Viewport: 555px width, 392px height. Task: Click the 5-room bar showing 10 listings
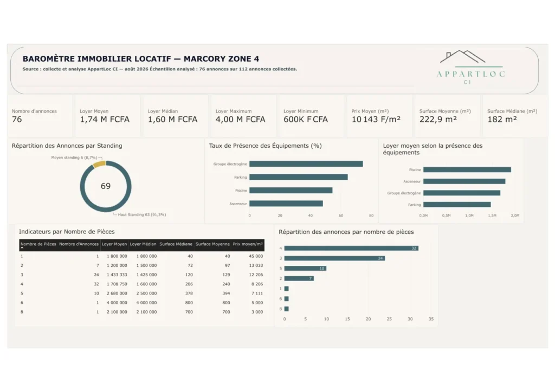pos(305,269)
